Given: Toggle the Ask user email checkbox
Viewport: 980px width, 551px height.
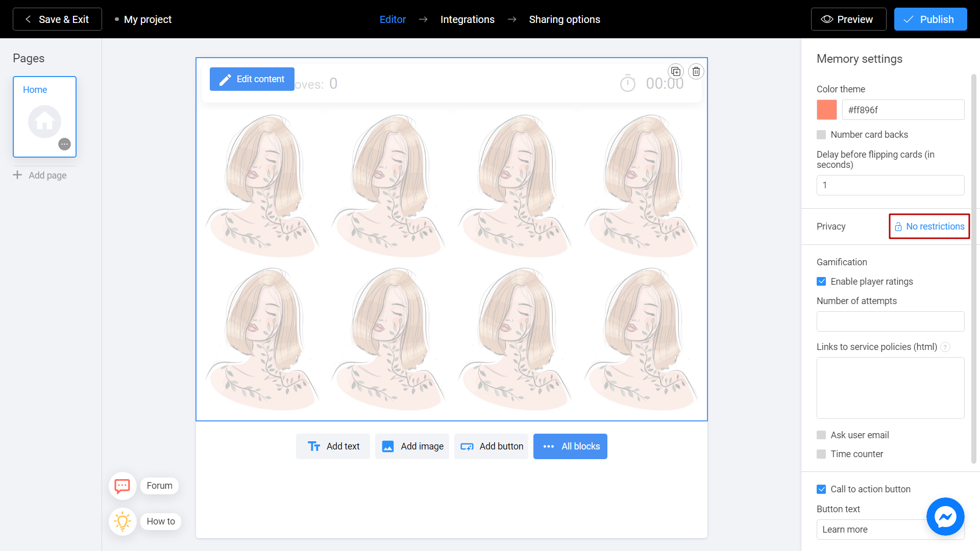Looking at the screenshot, I should pos(821,435).
